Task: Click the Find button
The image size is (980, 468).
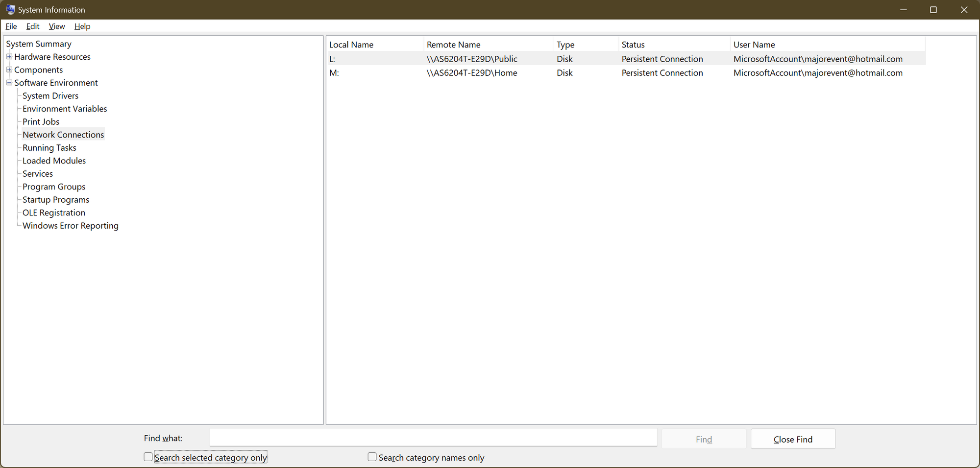Action: [704, 439]
